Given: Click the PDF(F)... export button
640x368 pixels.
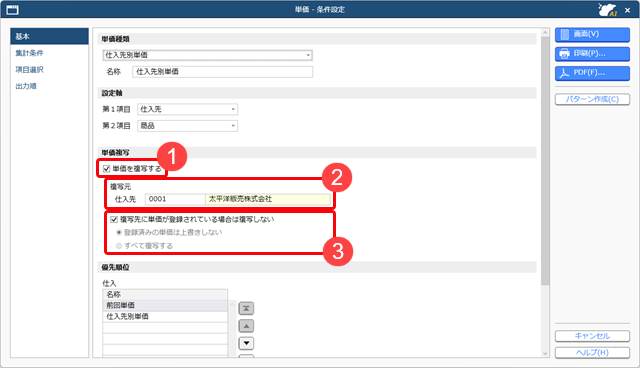Looking at the screenshot, I should (x=592, y=73).
